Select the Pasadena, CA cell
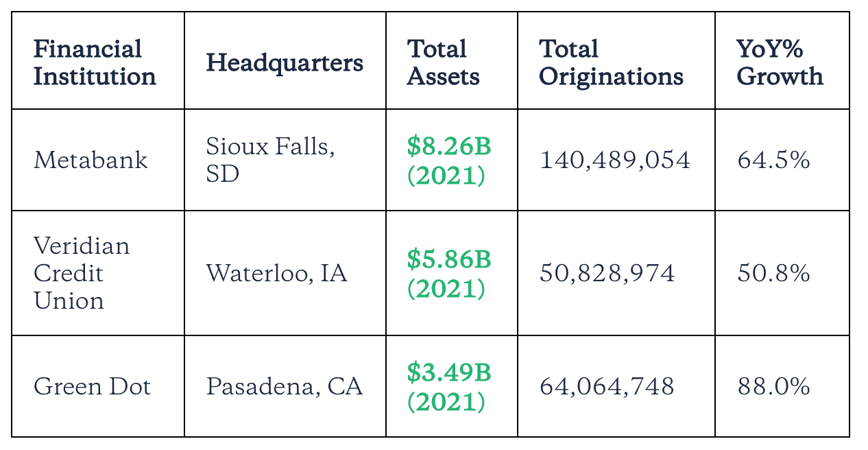This screenshot has height=450, width=868. coord(284,386)
